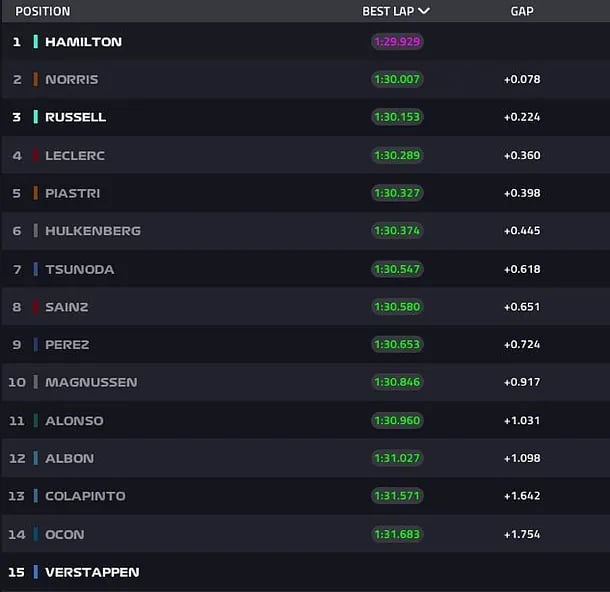Click Ocon's 1:31.683 lap time badge
Image resolution: width=610 pixels, height=592 pixels.
(x=397, y=534)
